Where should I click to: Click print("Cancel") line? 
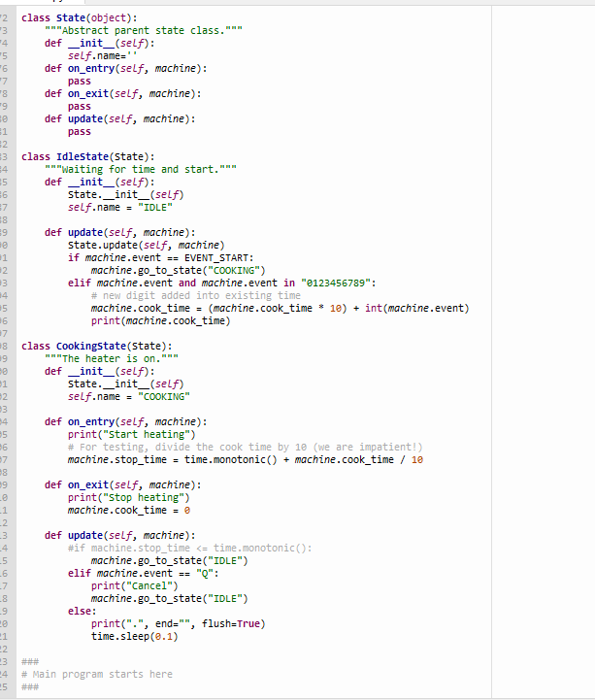134,586
